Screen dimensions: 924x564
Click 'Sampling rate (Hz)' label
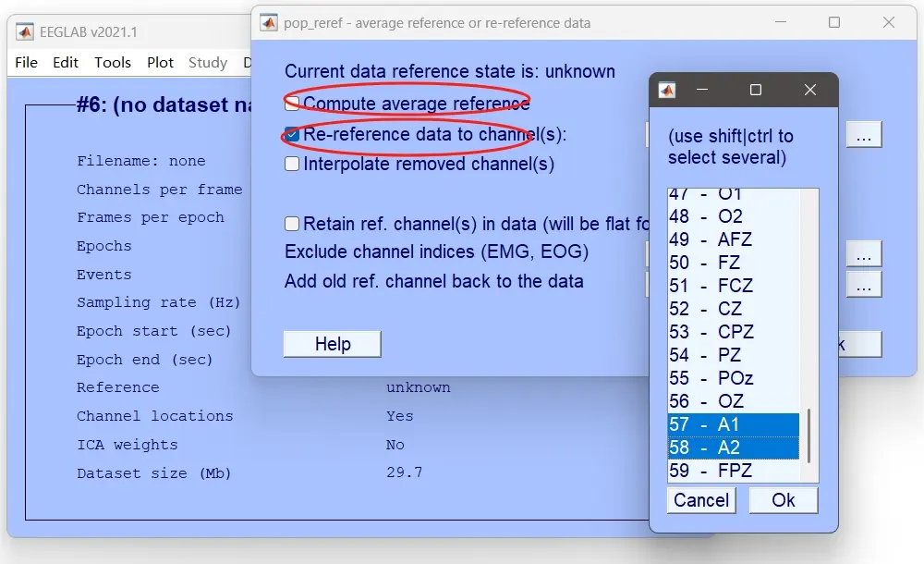[159, 302]
